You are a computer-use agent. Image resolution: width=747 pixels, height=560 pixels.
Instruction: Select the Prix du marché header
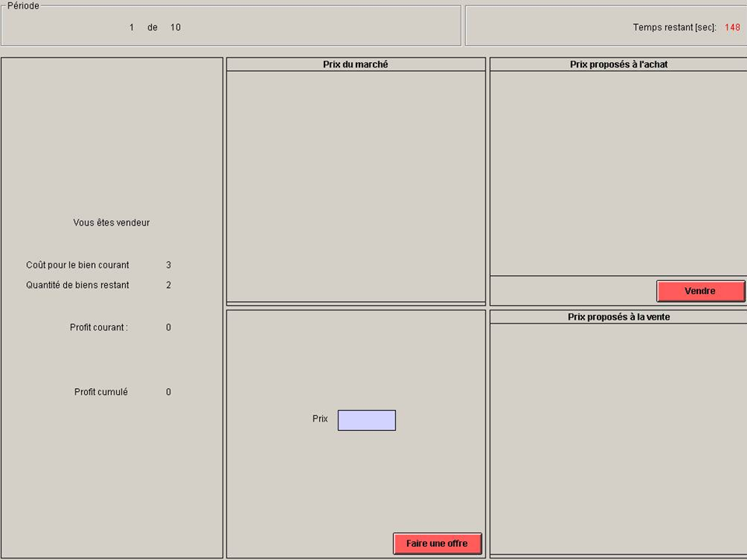click(x=356, y=65)
